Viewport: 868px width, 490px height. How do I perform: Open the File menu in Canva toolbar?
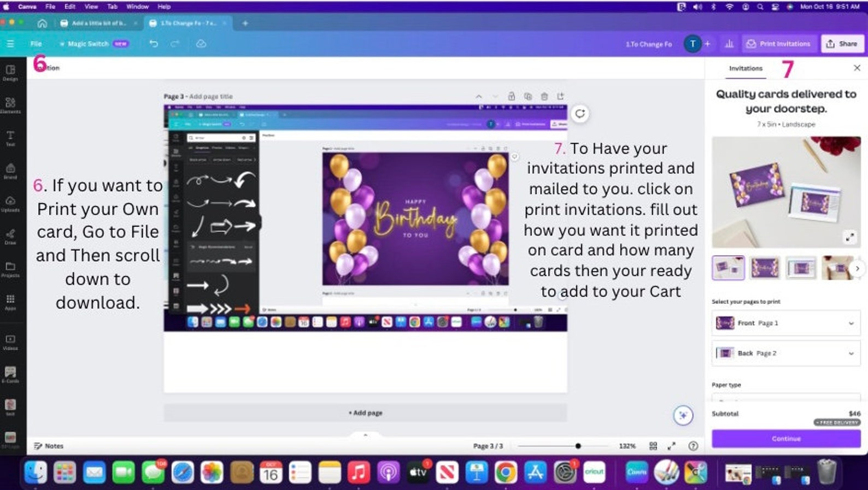(x=36, y=44)
